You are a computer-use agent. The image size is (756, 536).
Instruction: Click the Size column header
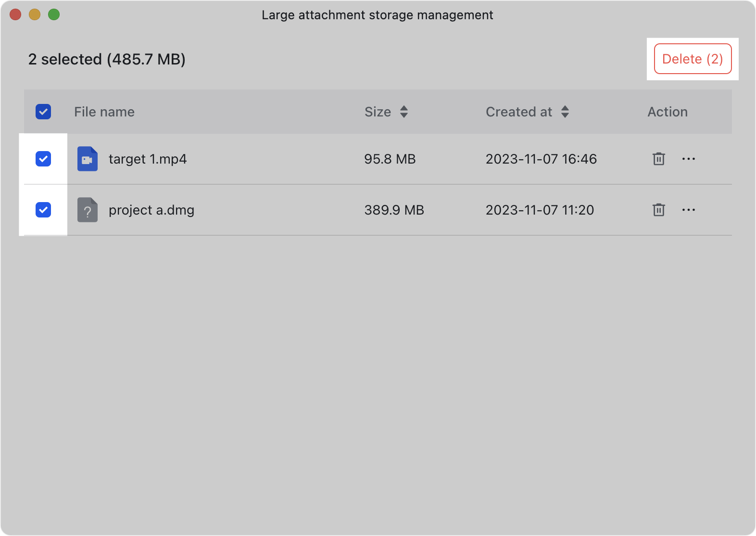click(378, 112)
